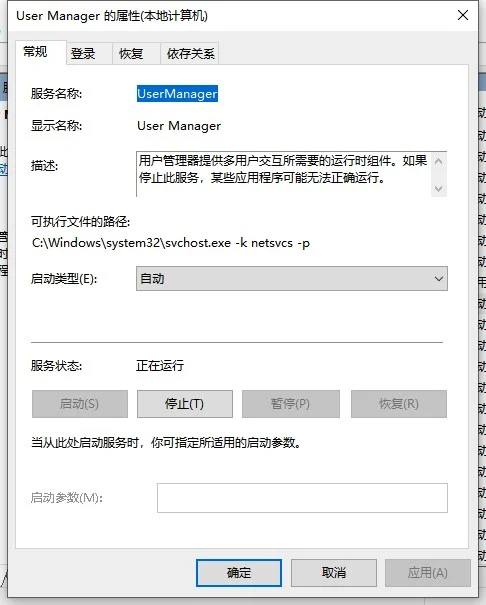486x605 pixels.
Task: Click the highlighted UserManager service name
Action: pyautogui.click(x=177, y=94)
